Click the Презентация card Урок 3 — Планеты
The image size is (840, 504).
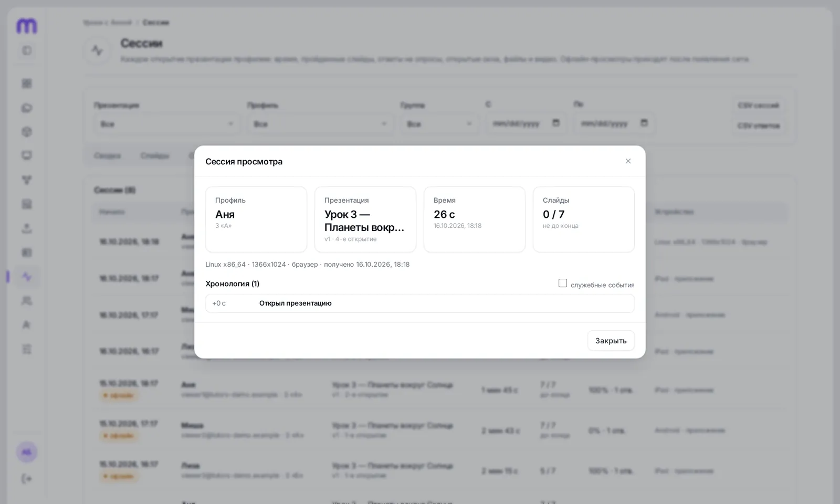pos(365,219)
